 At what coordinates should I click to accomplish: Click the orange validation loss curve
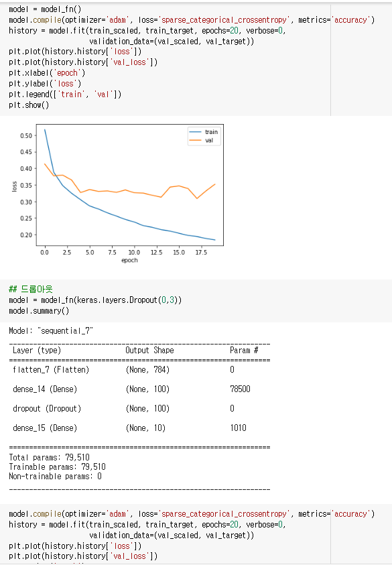[125, 190]
